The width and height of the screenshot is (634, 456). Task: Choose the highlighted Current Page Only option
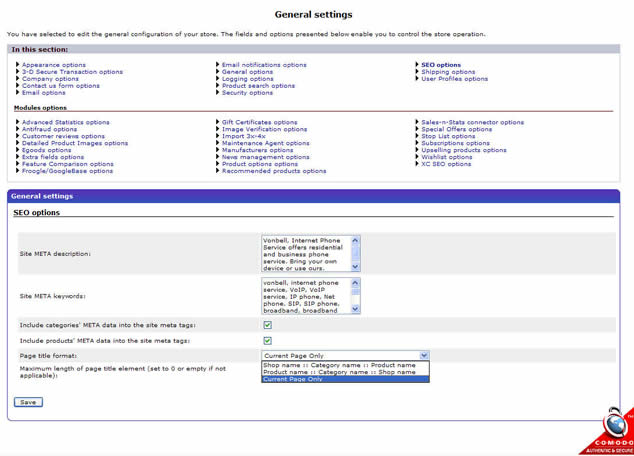345,379
